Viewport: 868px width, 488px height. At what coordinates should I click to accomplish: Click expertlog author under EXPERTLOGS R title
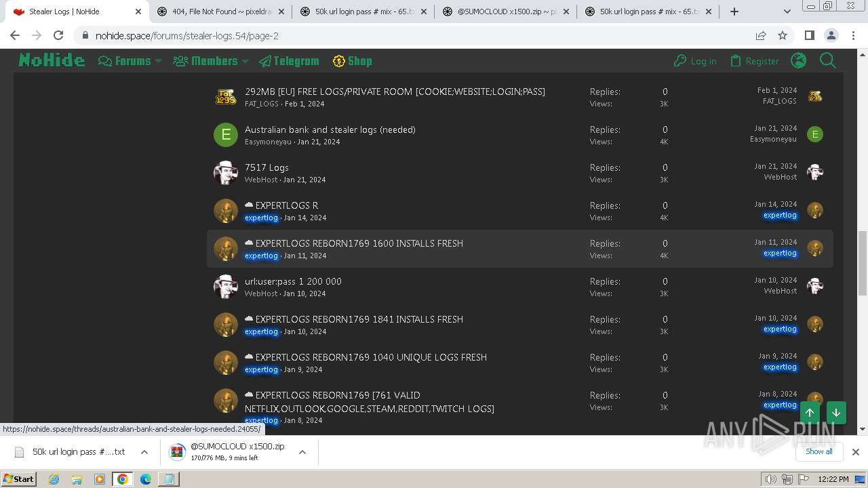[261, 218]
